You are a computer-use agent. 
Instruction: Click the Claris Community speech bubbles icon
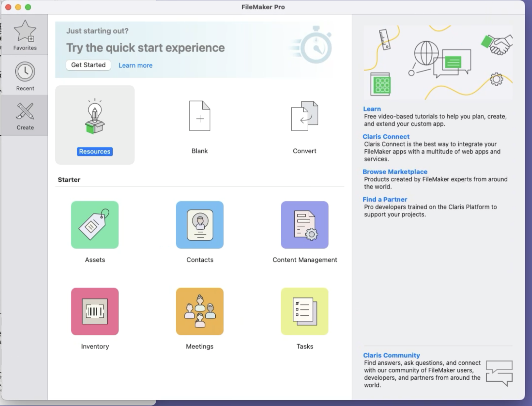click(499, 373)
